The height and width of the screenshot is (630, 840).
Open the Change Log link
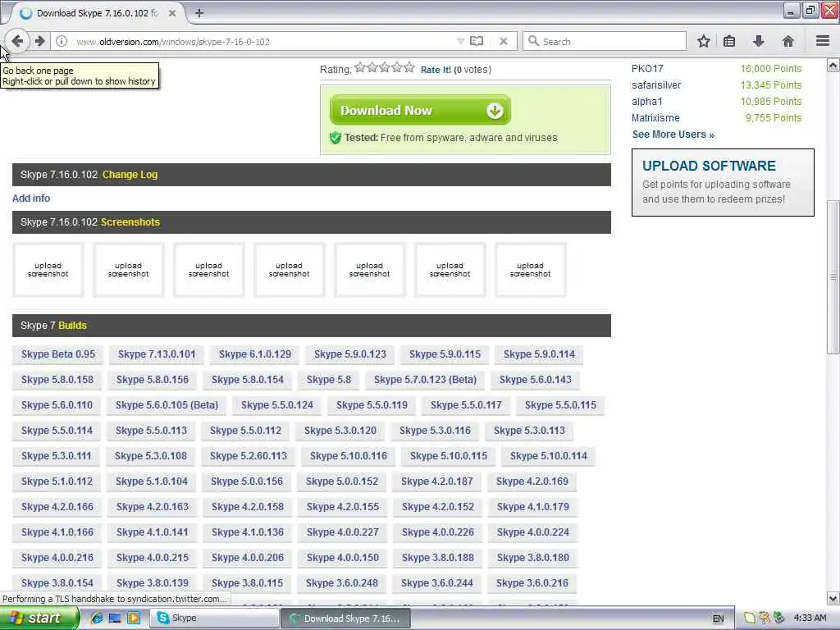click(x=130, y=175)
